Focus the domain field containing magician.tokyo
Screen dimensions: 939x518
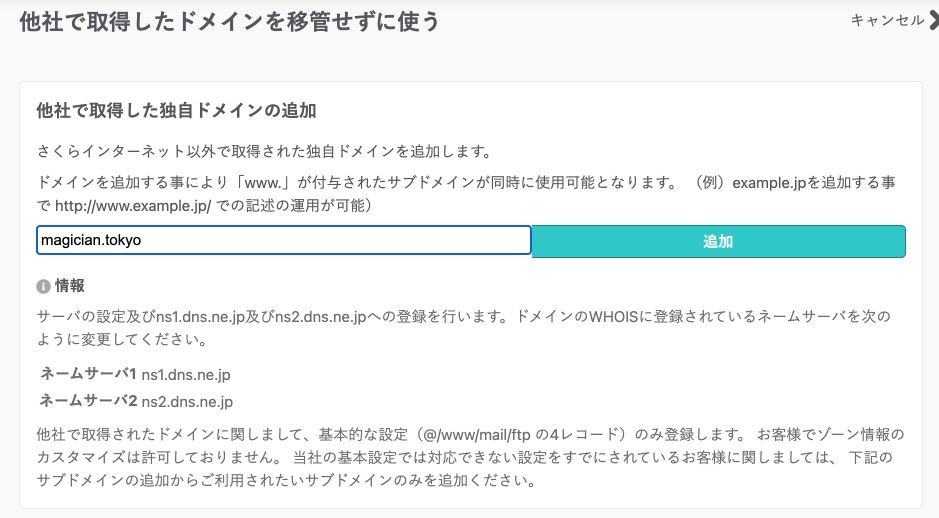coord(283,241)
